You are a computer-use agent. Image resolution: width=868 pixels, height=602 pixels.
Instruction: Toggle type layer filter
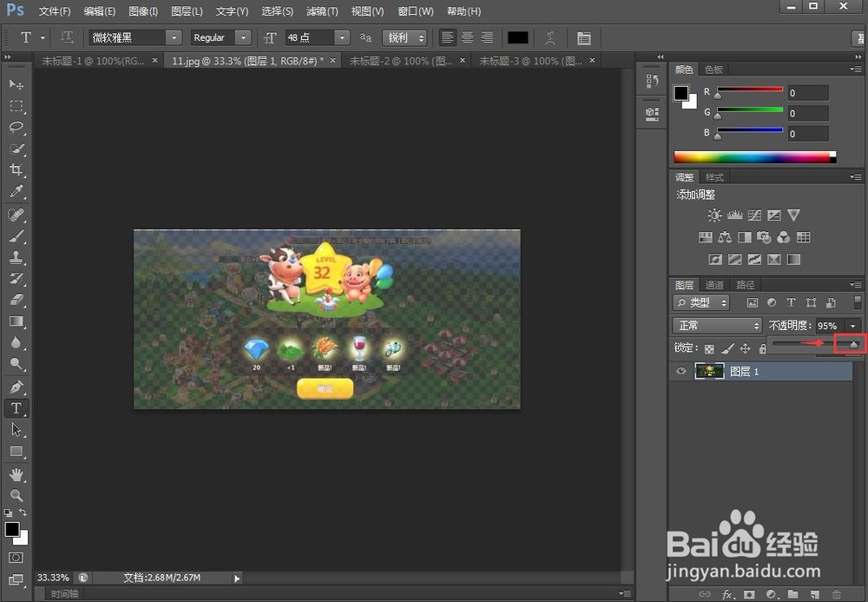tap(791, 302)
